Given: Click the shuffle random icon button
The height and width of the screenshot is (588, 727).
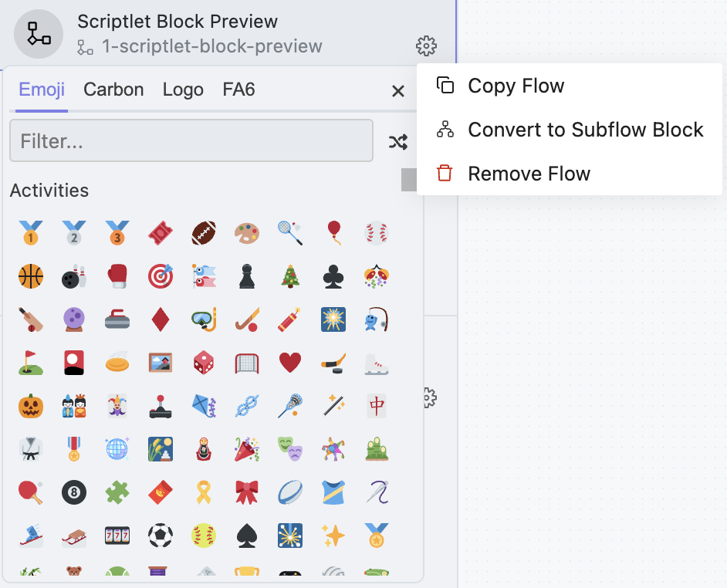Looking at the screenshot, I should 398,141.
